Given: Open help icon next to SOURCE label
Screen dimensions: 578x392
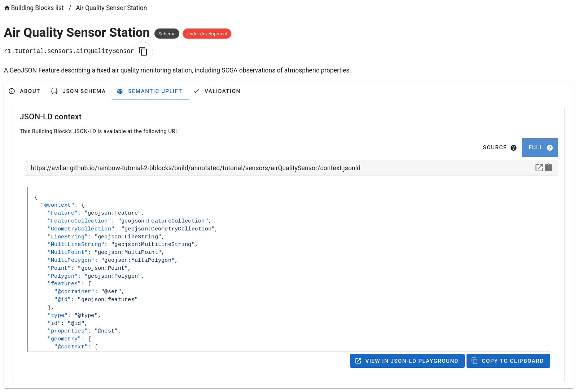Looking at the screenshot, I should [x=514, y=147].
